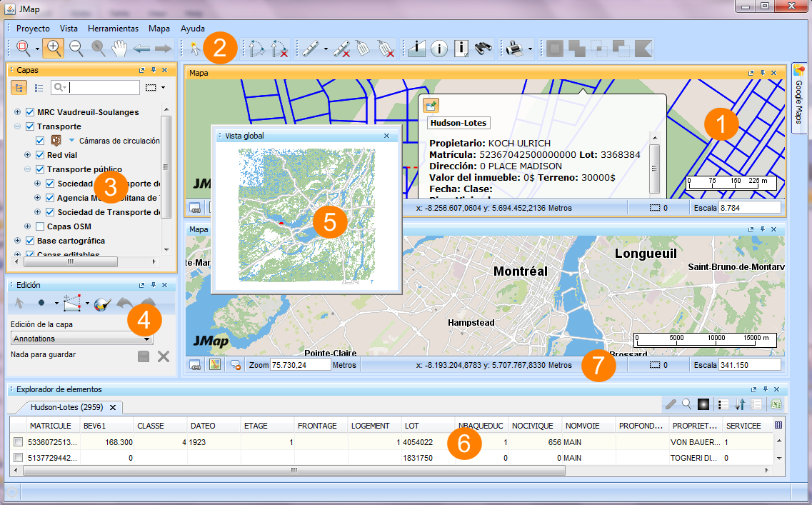Open the Herramientas menu
This screenshot has height=505, width=812.
point(113,29)
